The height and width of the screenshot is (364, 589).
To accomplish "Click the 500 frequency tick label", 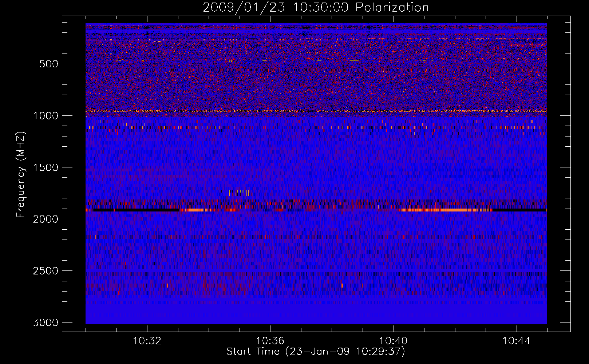I will coord(49,64).
